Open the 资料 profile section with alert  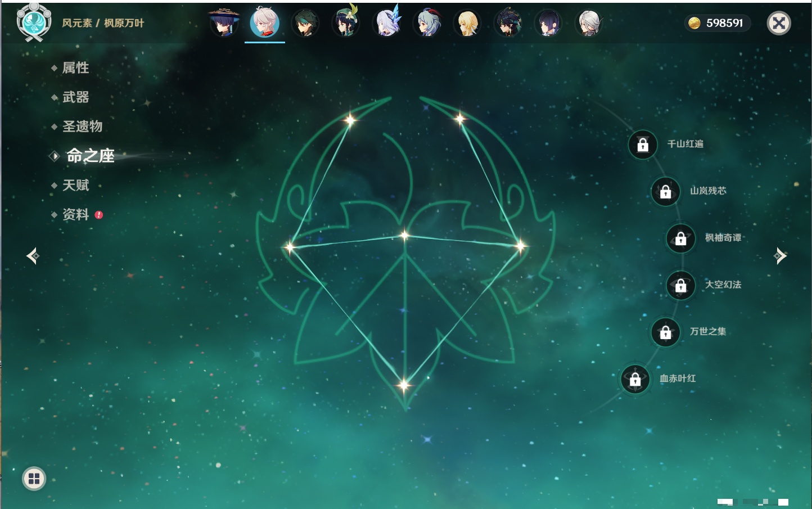[75, 214]
